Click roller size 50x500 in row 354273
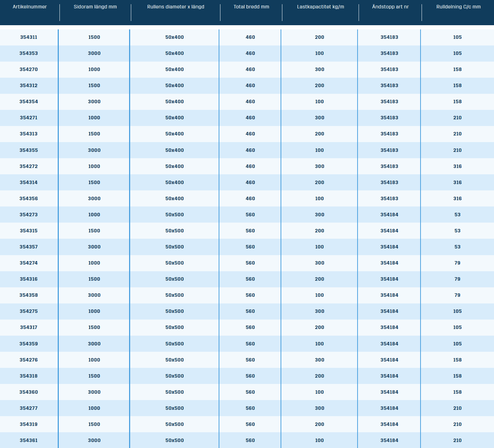Screen dimensions: 494x448 [x=175, y=215]
